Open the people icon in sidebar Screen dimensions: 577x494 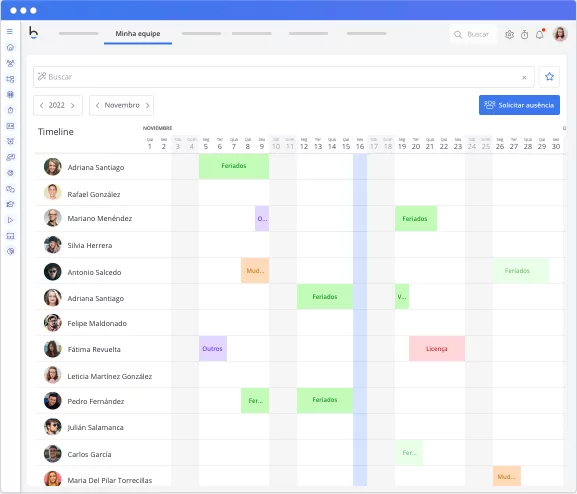tap(10, 63)
